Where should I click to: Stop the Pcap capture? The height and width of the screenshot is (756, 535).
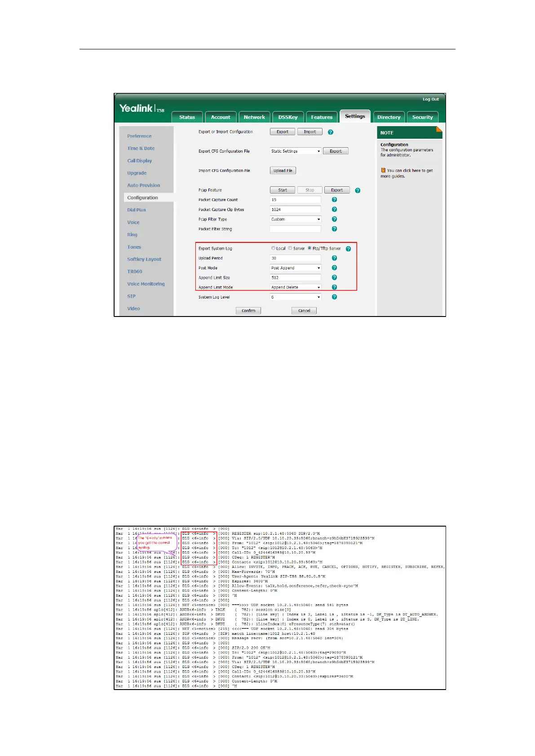[310, 190]
